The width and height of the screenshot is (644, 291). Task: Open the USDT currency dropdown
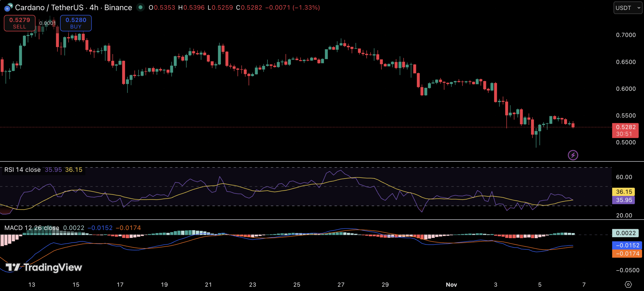[x=628, y=8]
